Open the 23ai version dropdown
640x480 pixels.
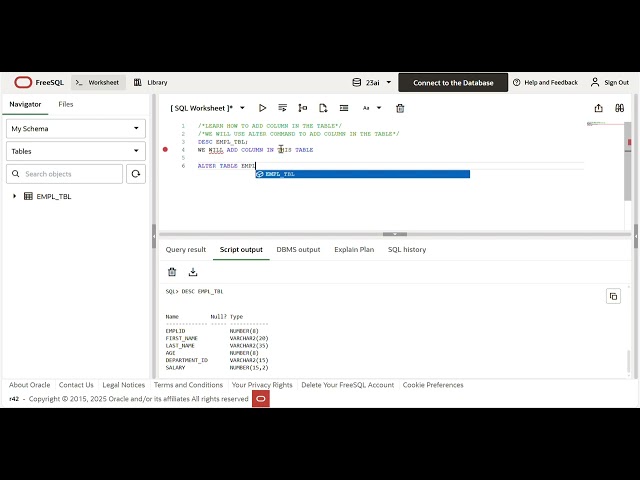(x=389, y=82)
